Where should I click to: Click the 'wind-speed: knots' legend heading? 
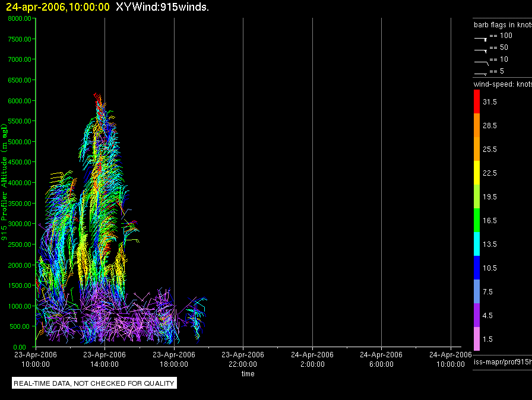503,84
